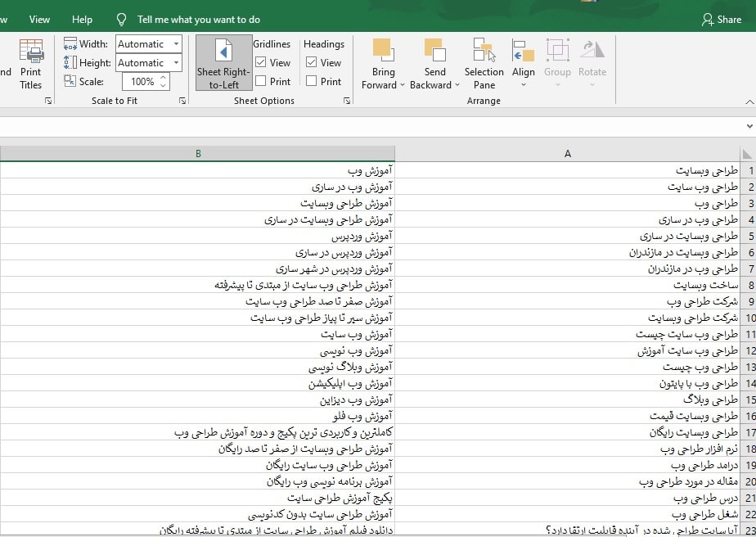Open Sheet Options dialog launcher

(347, 101)
